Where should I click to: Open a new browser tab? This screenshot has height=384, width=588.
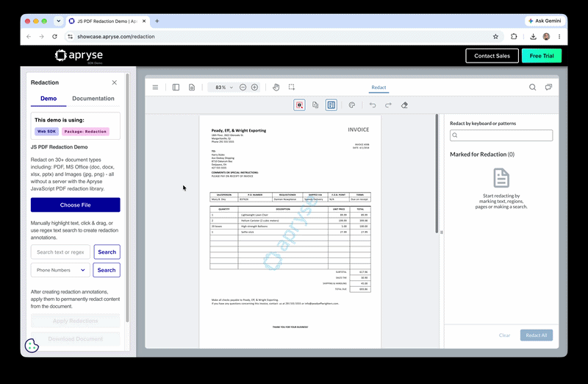(x=157, y=21)
